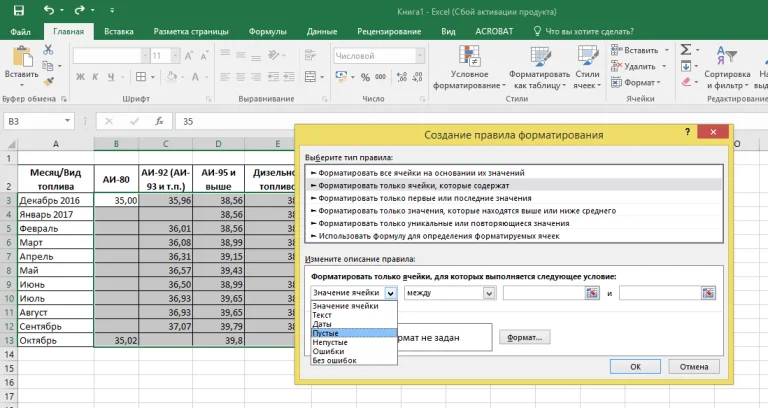768x408 pixels.
Task: Open Условное форматирование menu
Action: click(x=469, y=68)
